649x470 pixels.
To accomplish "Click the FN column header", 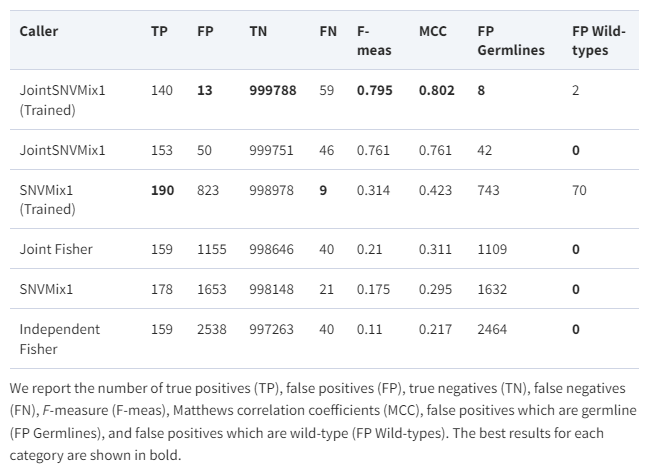I will tap(327, 31).
